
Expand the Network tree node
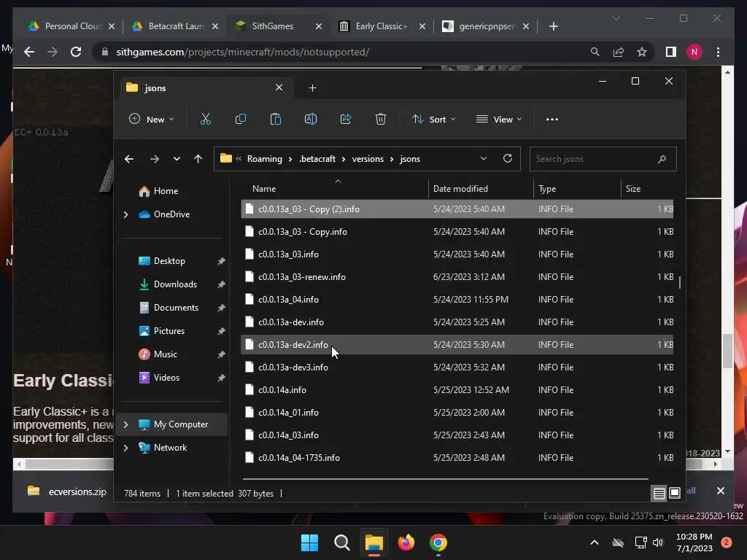tap(125, 448)
